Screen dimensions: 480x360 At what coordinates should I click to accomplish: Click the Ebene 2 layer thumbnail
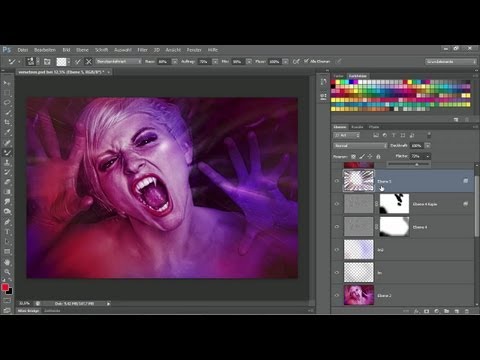359,295
